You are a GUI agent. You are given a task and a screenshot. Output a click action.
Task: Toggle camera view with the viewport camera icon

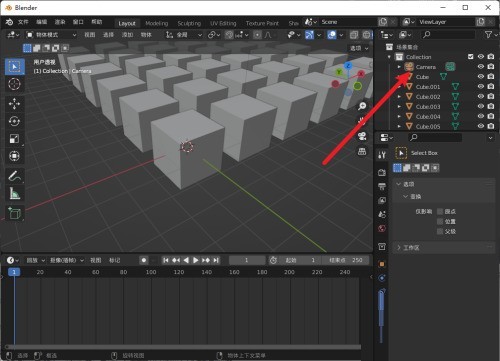click(362, 136)
